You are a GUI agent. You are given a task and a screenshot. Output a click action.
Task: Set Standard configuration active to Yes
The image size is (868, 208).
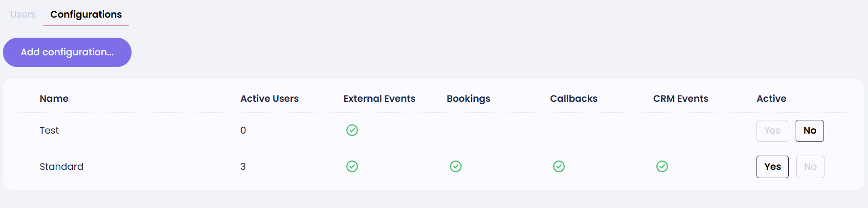point(773,167)
